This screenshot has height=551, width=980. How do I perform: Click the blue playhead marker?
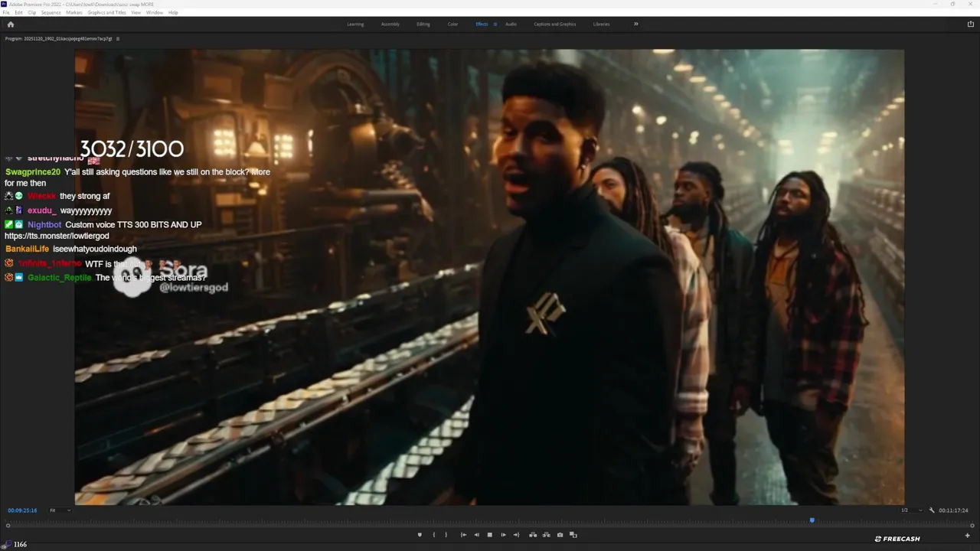(812, 520)
